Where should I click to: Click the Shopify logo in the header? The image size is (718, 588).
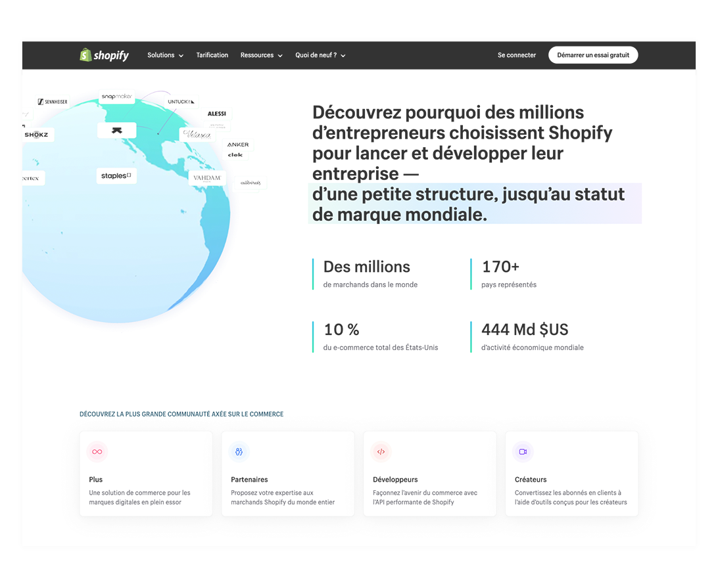104,55
